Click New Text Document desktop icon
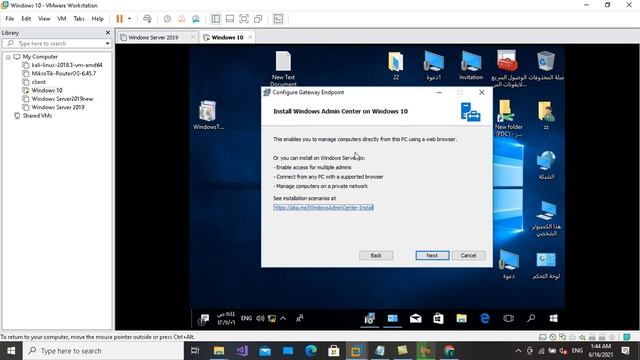The height and width of the screenshot is (360, 640). pos(283,69)
